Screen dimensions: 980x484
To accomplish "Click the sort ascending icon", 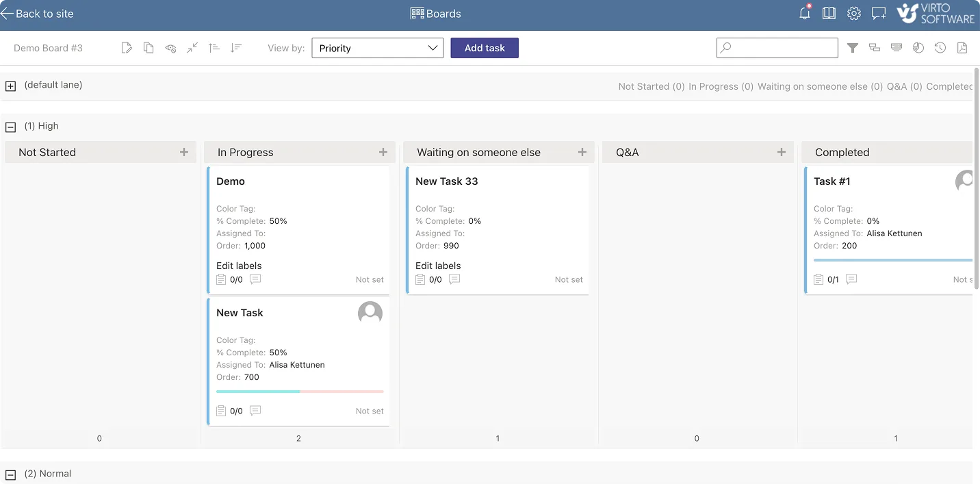I will tap(214, 48).
